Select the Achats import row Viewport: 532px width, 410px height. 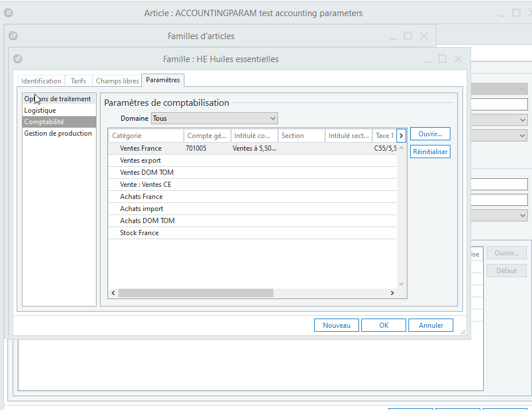point(252,209)
